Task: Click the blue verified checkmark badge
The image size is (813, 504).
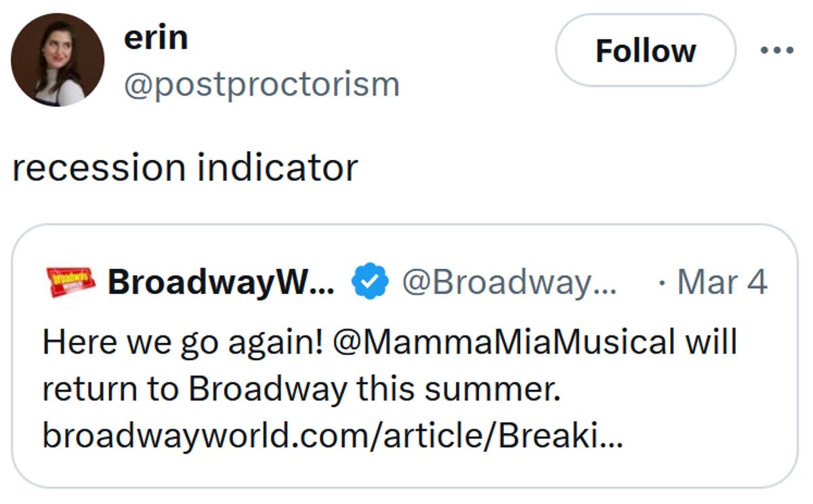Action: coord(369,282)
